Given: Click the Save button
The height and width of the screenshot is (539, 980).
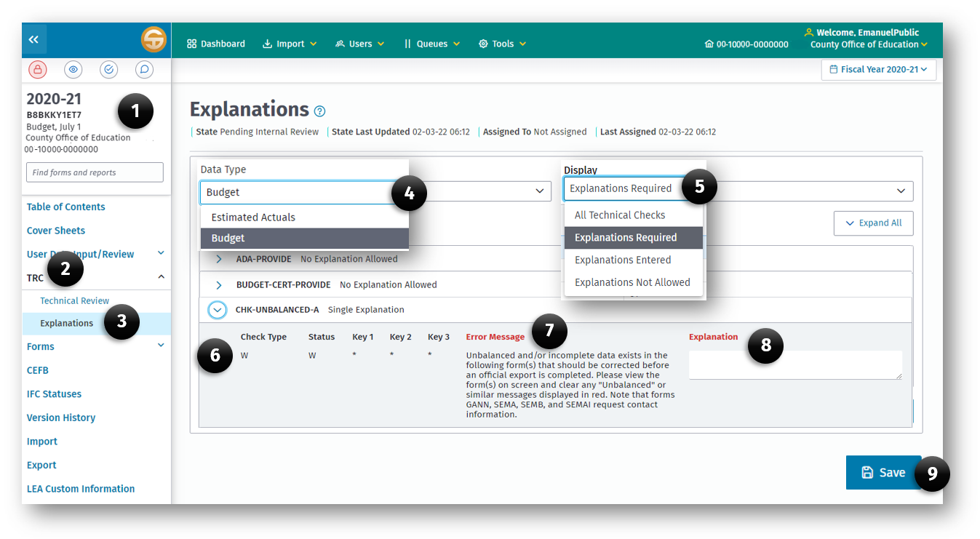Looking at the screenshot, I should tap(883, 472).
